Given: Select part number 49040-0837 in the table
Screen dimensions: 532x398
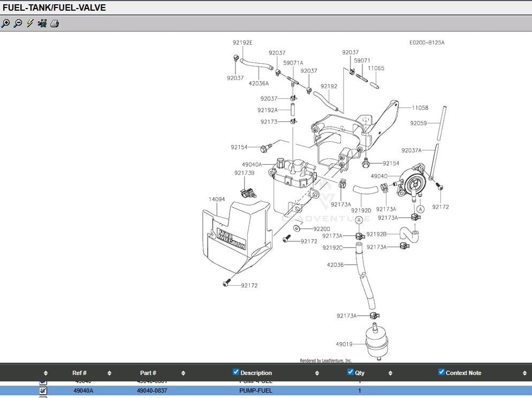Looking at the screenshot, I should [151, 391].
